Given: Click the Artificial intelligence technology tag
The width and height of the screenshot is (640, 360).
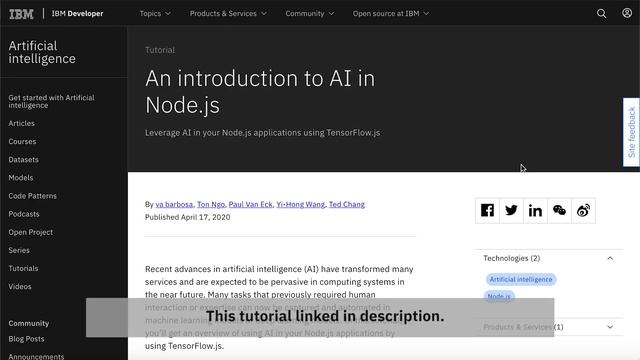Looking at the screenshot, I should tap(521, 280).
